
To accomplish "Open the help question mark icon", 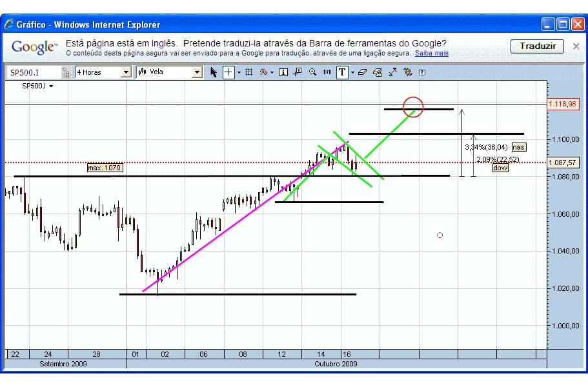I will pos(422,72).
